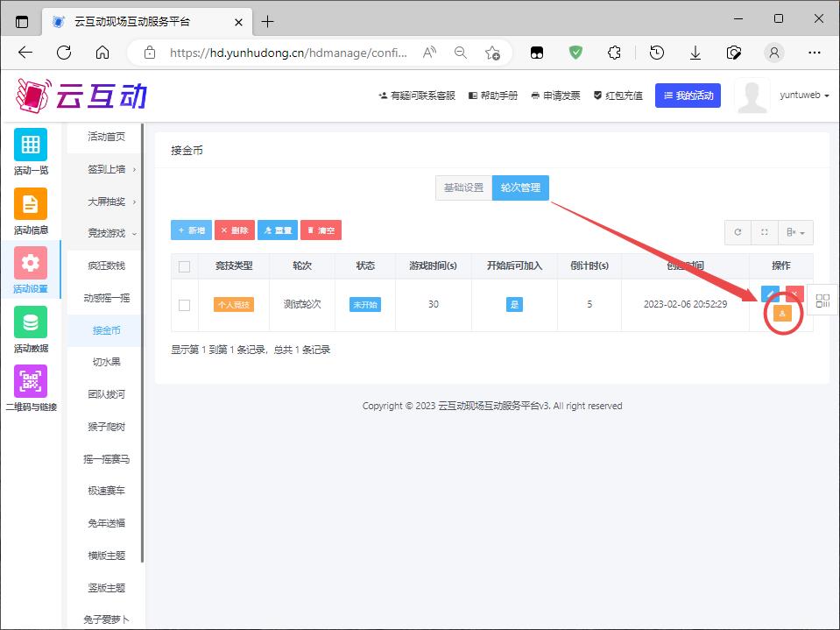Screen dimensions: 840x630
Task: Open the 红包充值 link
Action: tap(618, 96)
